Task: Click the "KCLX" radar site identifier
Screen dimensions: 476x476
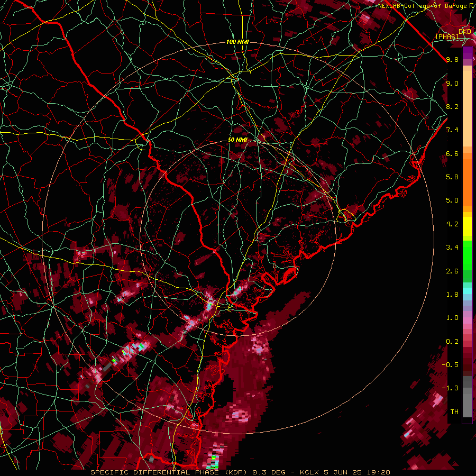Action: 310,472
